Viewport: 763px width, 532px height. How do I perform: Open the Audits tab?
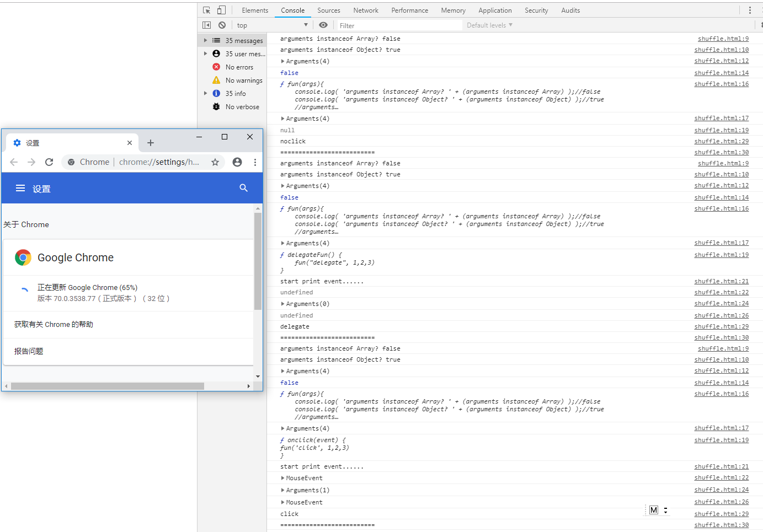570,10
